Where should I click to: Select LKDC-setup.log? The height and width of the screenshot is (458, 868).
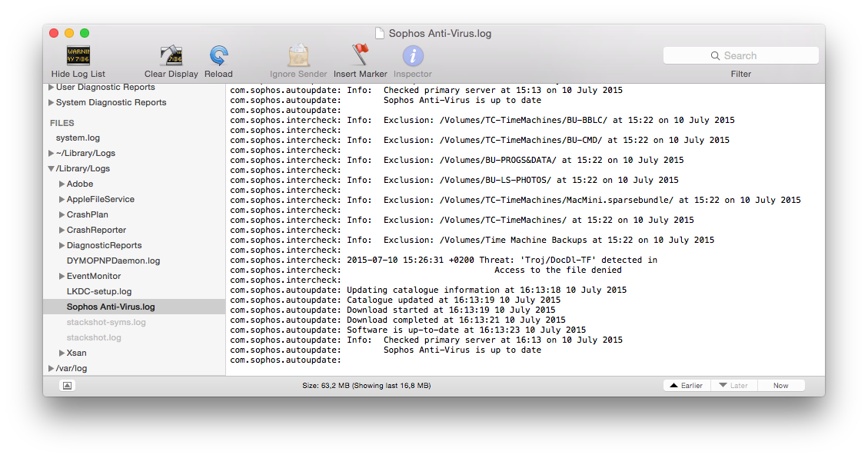[x=99, y=291]
